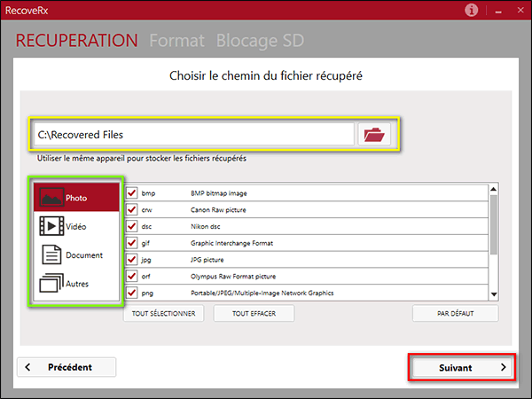
Task: Click PAR DÉFAUT button
Action: pos(456,314)
